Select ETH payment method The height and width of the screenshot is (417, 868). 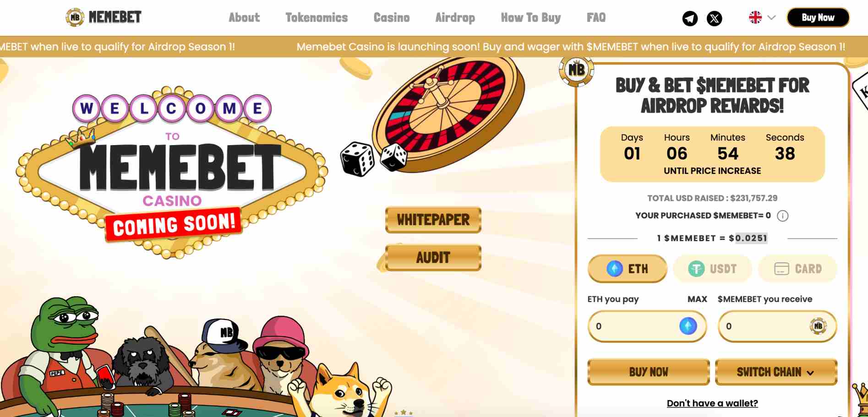pos(627,269)
